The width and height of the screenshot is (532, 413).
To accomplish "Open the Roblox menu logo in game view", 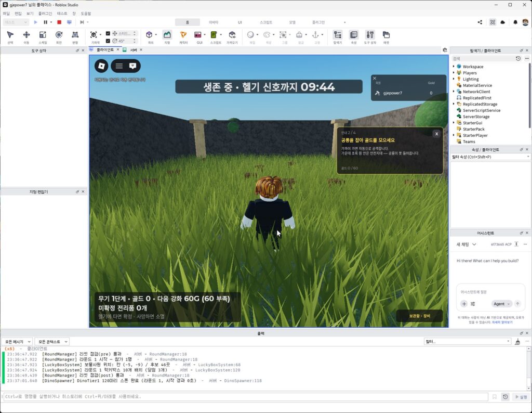I will 101,66.
